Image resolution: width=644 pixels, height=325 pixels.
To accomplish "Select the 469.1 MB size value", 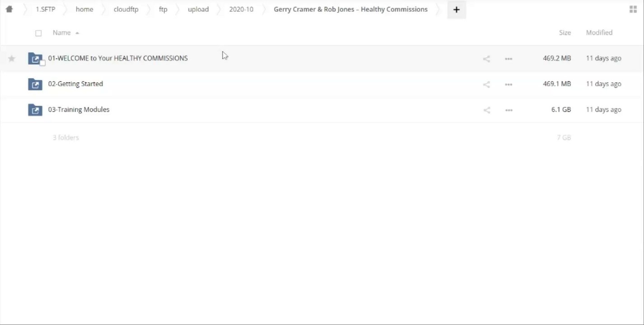I will [557, 84].
